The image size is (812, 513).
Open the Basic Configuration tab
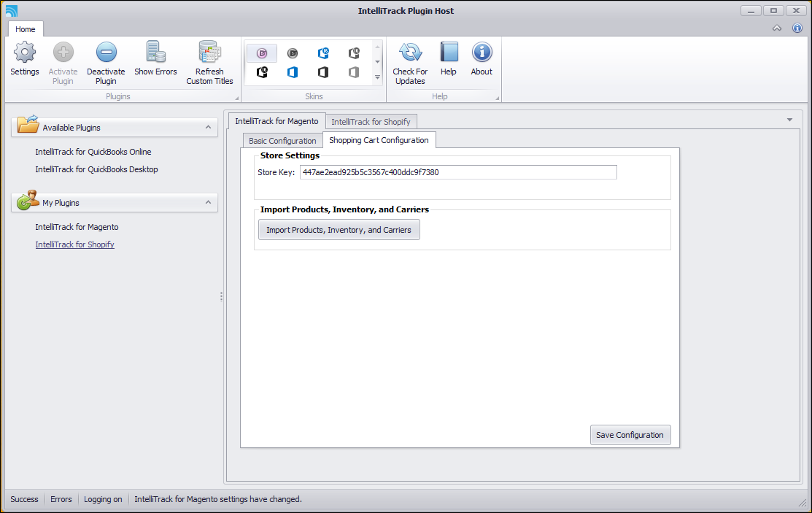click(282, 140)
